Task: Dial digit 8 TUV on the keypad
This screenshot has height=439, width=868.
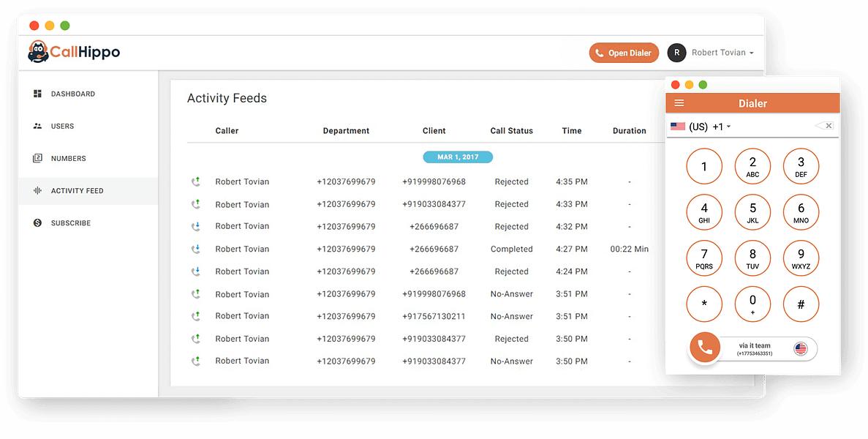Action: click(x=752, y=258)
